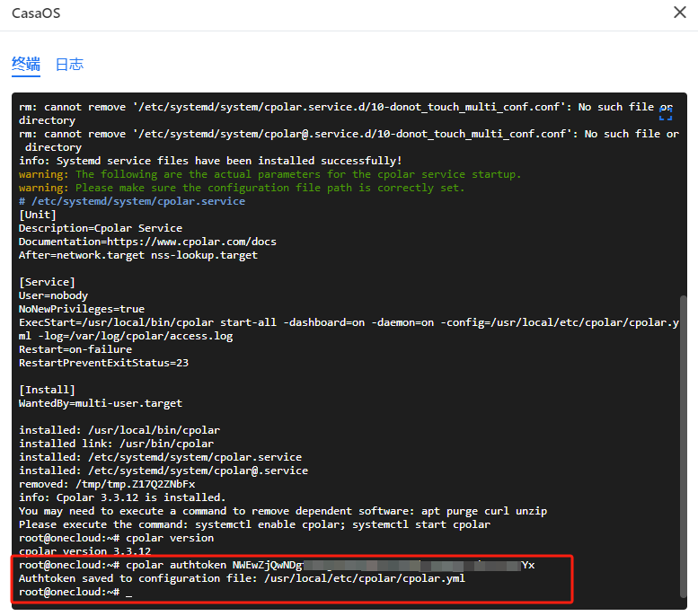Click the 'warning: Please make sure' line
Image resolution: width=698 pixels, height=616 pixels.
[242, 188]
